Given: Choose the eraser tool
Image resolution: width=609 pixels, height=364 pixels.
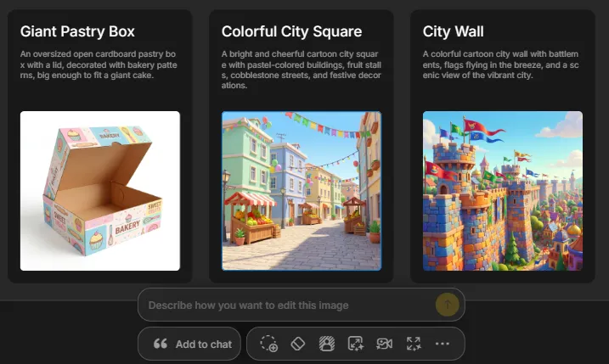Looking at the screenshot, I should point(298,344).
